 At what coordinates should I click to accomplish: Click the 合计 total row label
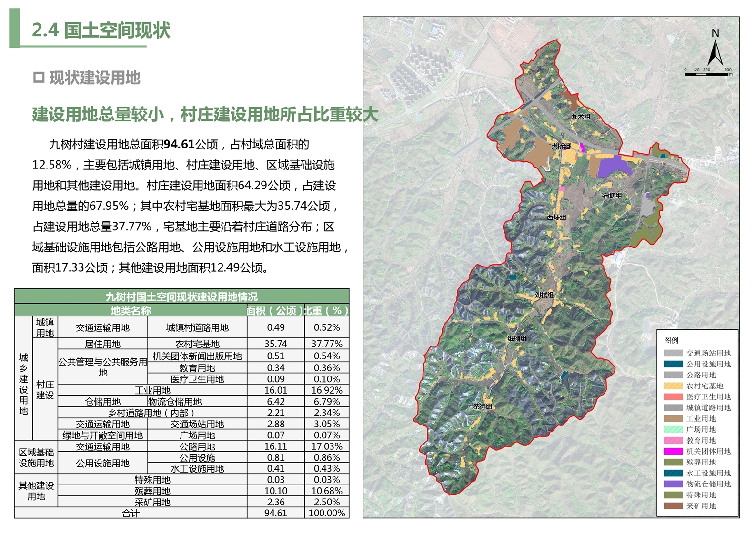(131, 513)
